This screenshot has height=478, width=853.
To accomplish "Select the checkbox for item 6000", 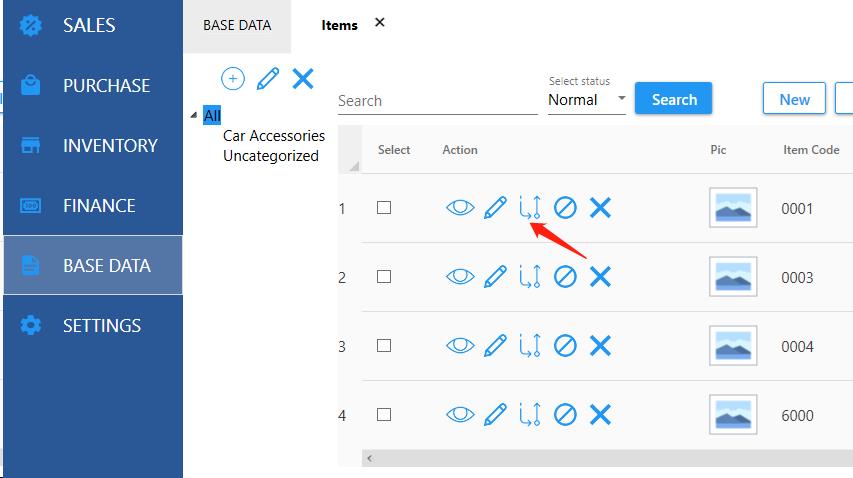I will click(384, 415).
